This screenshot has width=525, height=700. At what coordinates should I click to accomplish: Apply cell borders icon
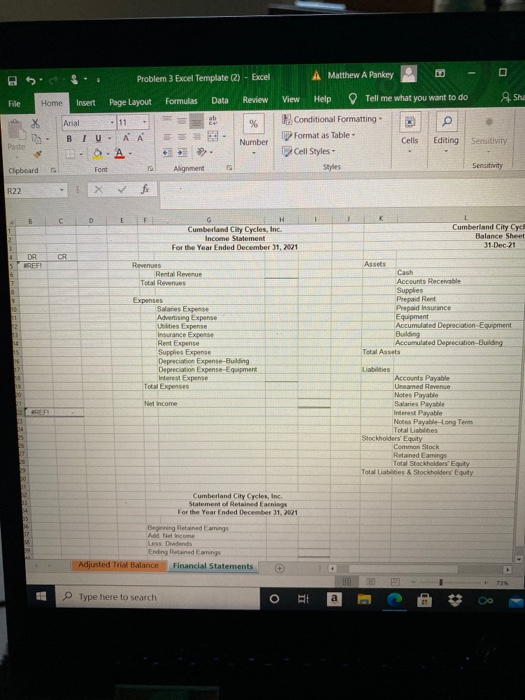[70, 154]
